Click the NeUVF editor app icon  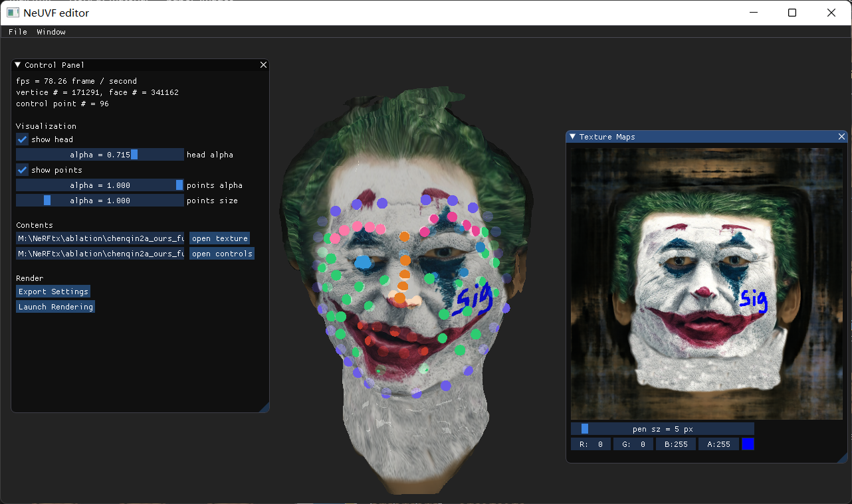[13, 13]
